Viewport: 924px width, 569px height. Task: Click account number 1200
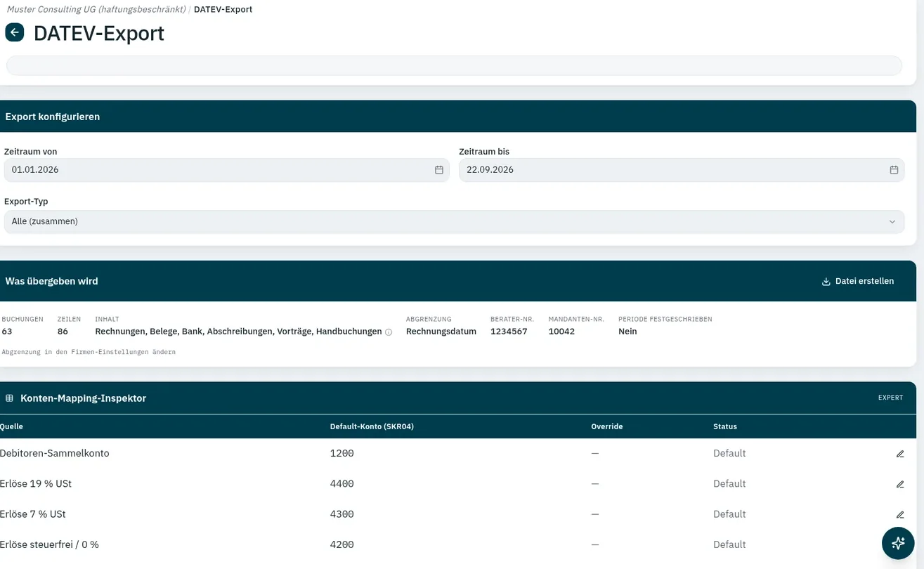click(341, 454)
